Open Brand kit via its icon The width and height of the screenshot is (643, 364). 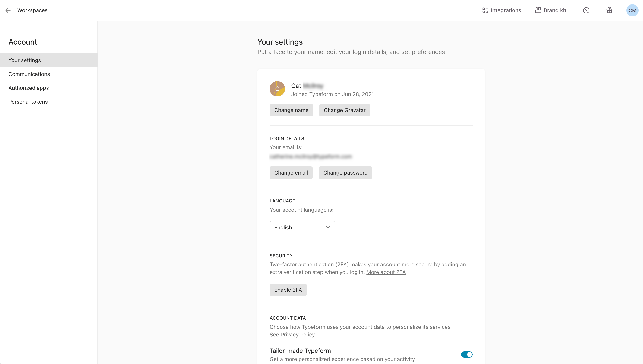click(538, 10)
